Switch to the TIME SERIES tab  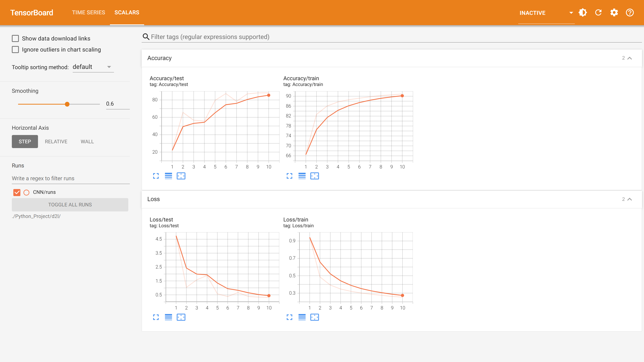pos(89,13)
